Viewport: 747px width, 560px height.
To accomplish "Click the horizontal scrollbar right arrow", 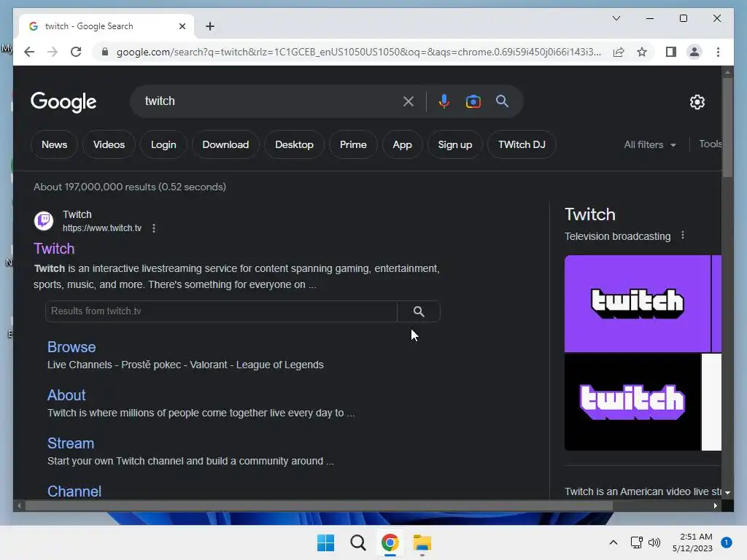I will (716, 506).
